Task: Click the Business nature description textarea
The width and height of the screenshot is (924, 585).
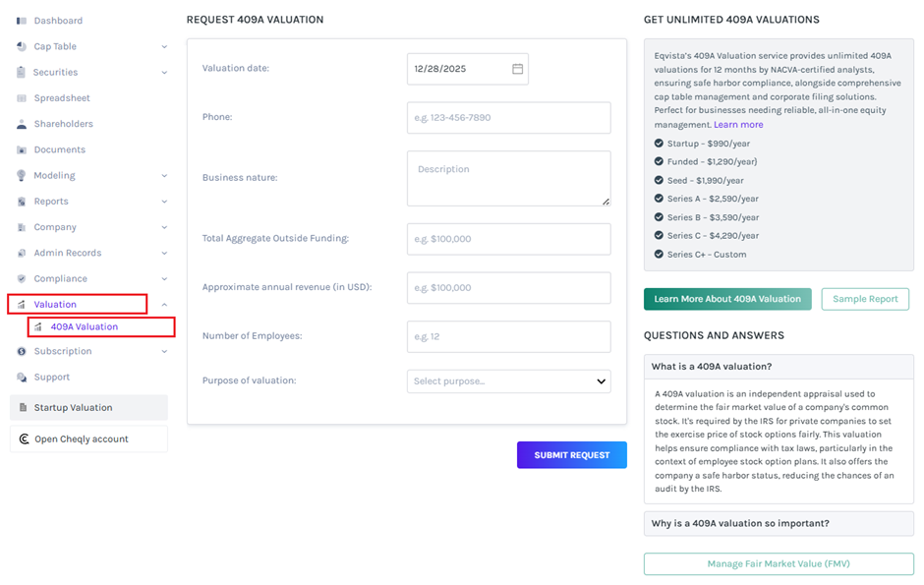Action: click(x=508, y=178)
